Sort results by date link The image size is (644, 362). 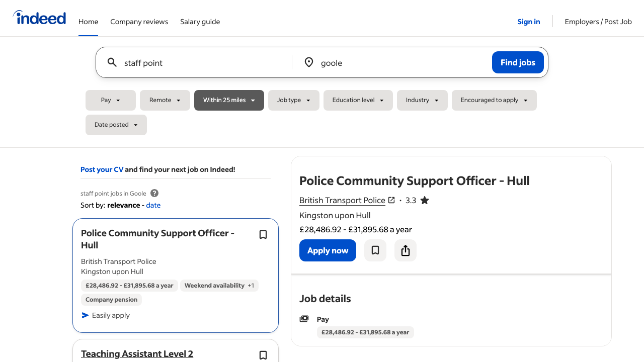pos(153,205)
